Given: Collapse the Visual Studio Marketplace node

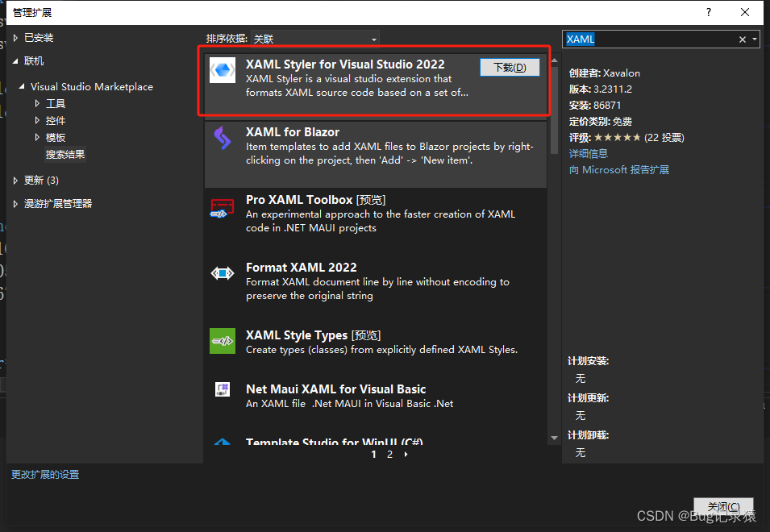Looking at the screenshot, I should (x=22, y=86).
